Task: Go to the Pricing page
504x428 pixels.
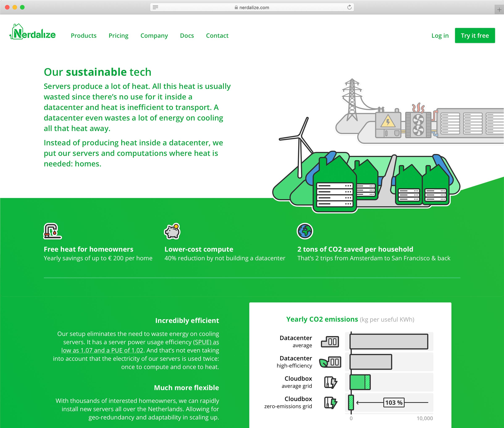Action: [118, 36]
